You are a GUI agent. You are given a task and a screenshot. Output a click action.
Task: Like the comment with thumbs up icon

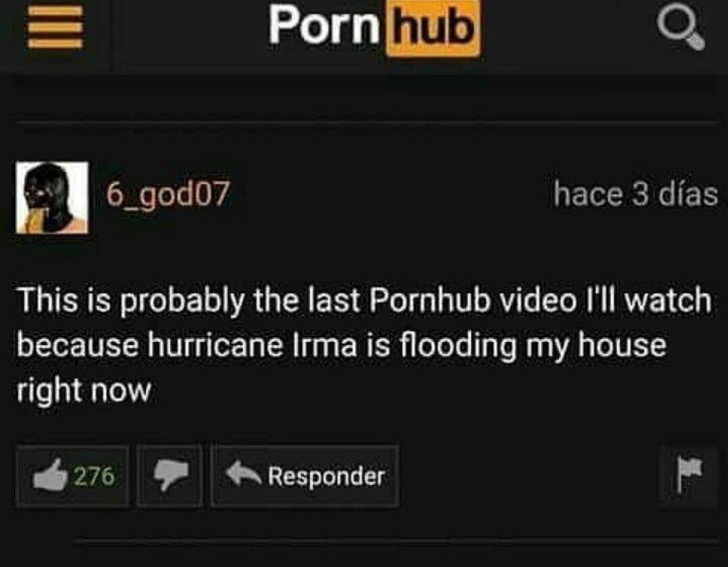click(x=49, y=475)
